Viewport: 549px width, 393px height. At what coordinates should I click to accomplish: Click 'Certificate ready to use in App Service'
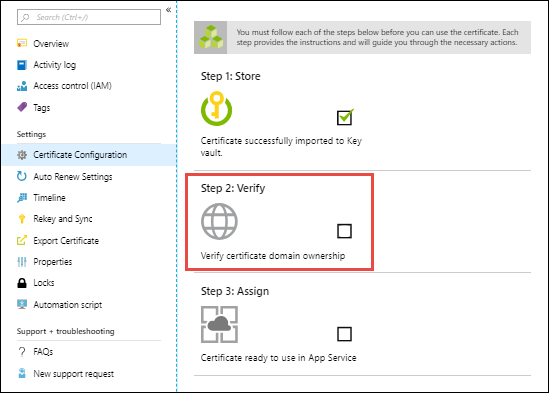[278, 358]
